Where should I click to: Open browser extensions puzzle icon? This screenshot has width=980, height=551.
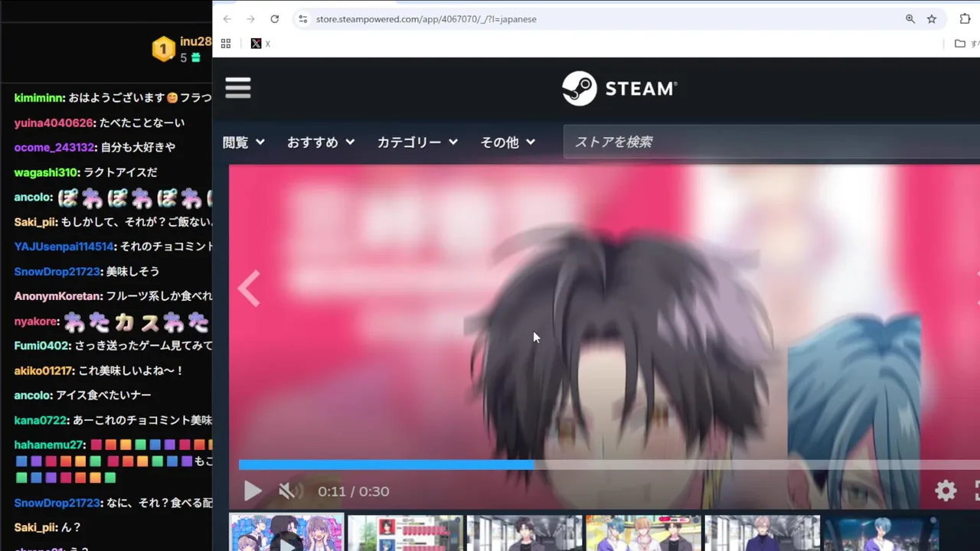(x=965, y=19)
